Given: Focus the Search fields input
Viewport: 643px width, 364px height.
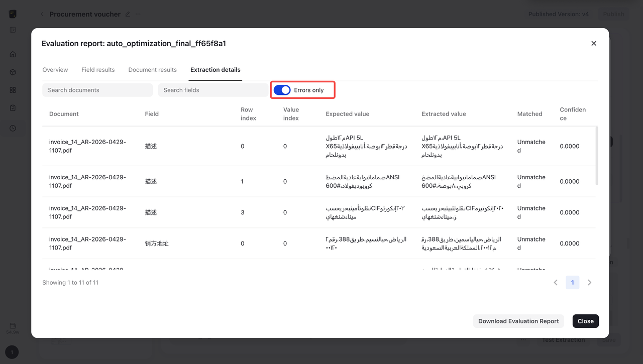Looking at the screenshot, I should [x=213, y=90].
